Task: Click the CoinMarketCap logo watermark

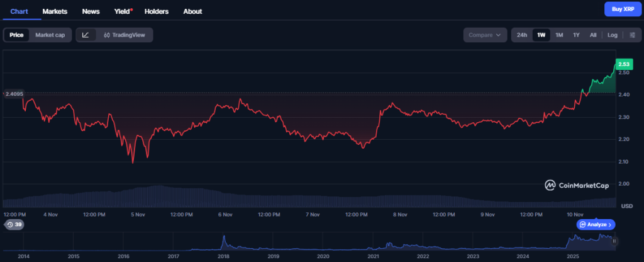Action: click(579, 185)
